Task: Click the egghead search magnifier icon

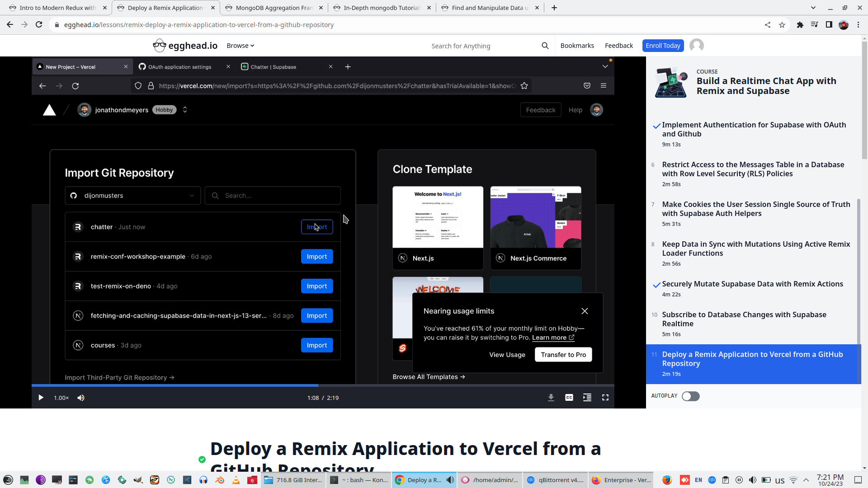Action: pos(545,46)
